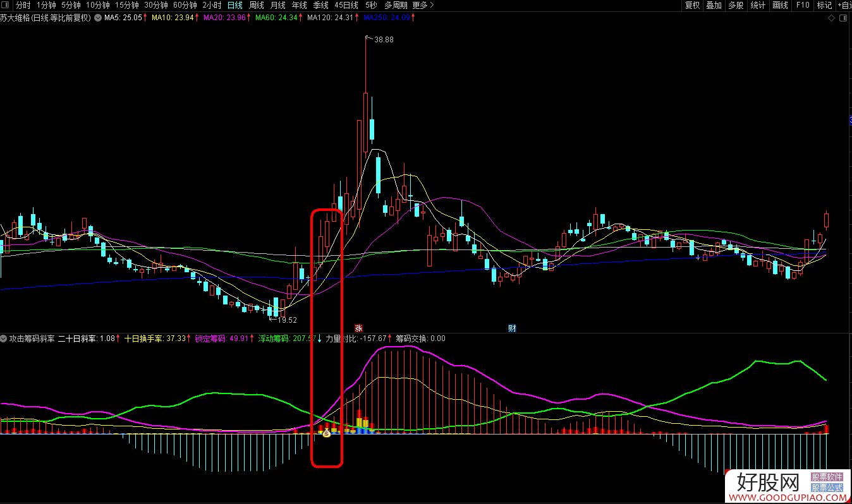
Task: Click the 攻击筹码斜率 indicator name
Action: click(32, 339)
